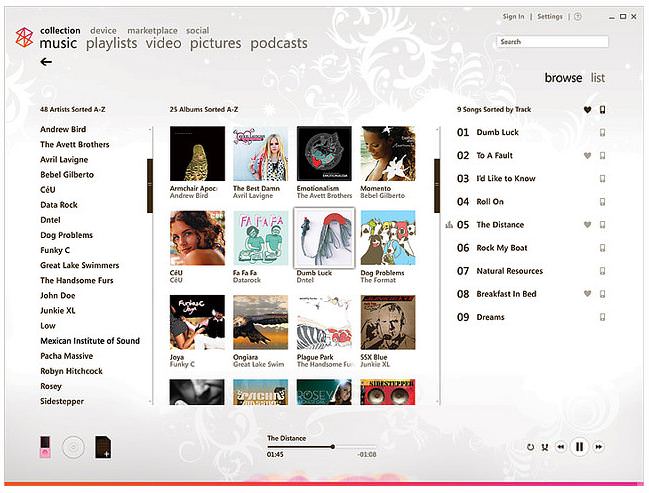Select the Fa Fa Fa album cover
The image size is (649, 493).
tap(261, 238)
